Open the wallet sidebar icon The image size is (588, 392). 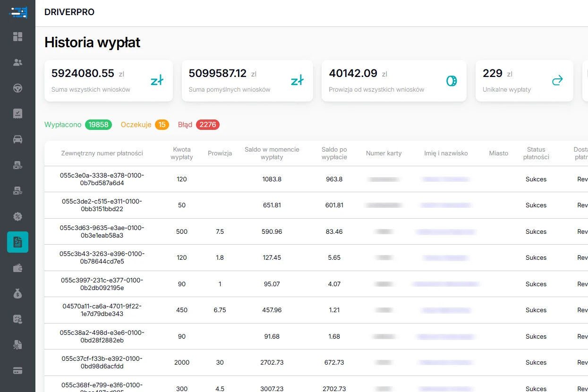[x=17, y=268]
